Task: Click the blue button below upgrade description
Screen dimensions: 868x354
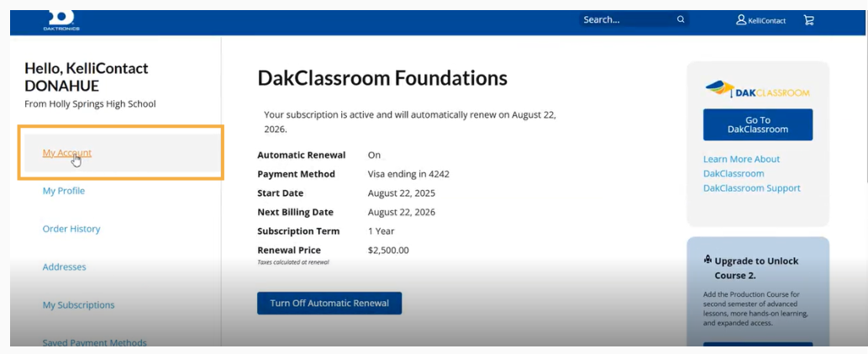Action: click(757, 346)
